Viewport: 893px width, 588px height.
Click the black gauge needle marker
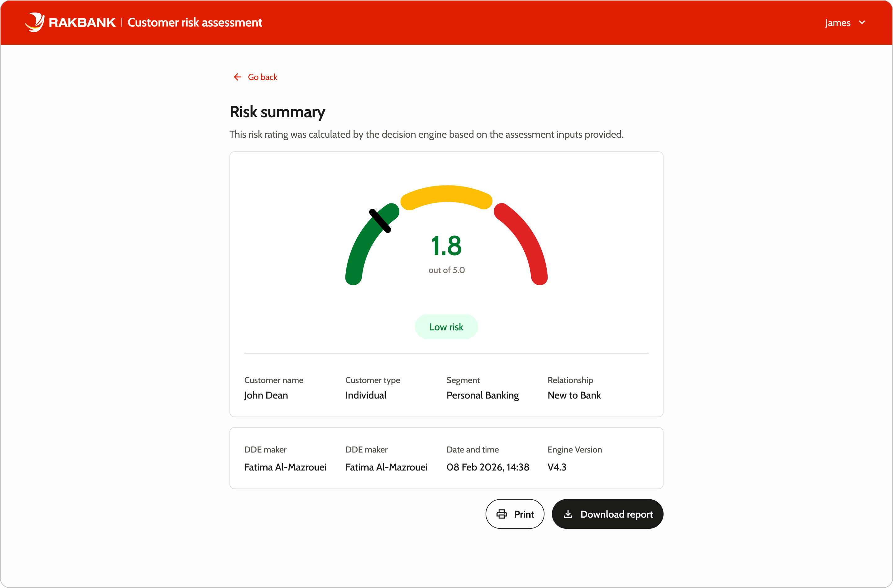coord(380,221)
